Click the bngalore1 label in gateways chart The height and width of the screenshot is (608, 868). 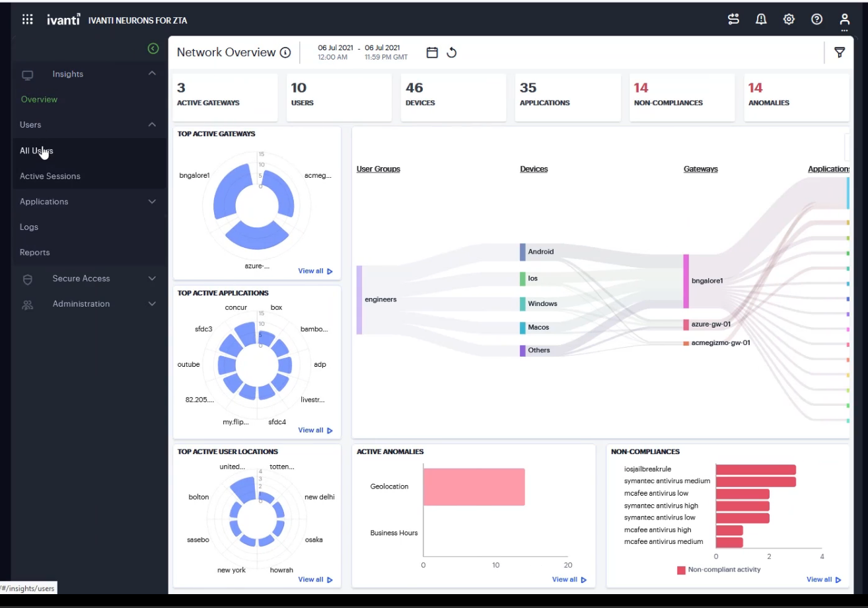coord(194,176)
